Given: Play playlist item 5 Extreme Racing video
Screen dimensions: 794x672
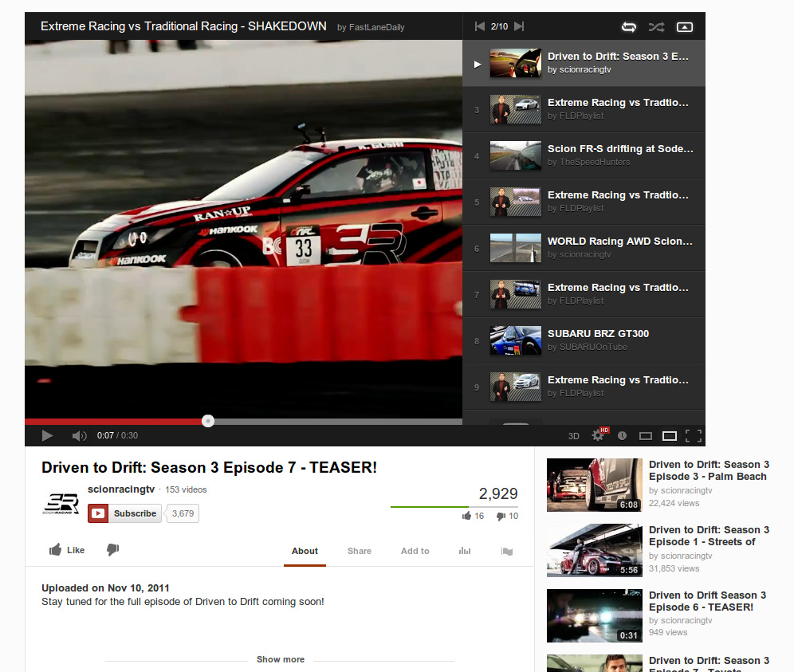Looking at the screenshot, I should tap(584, 202).
